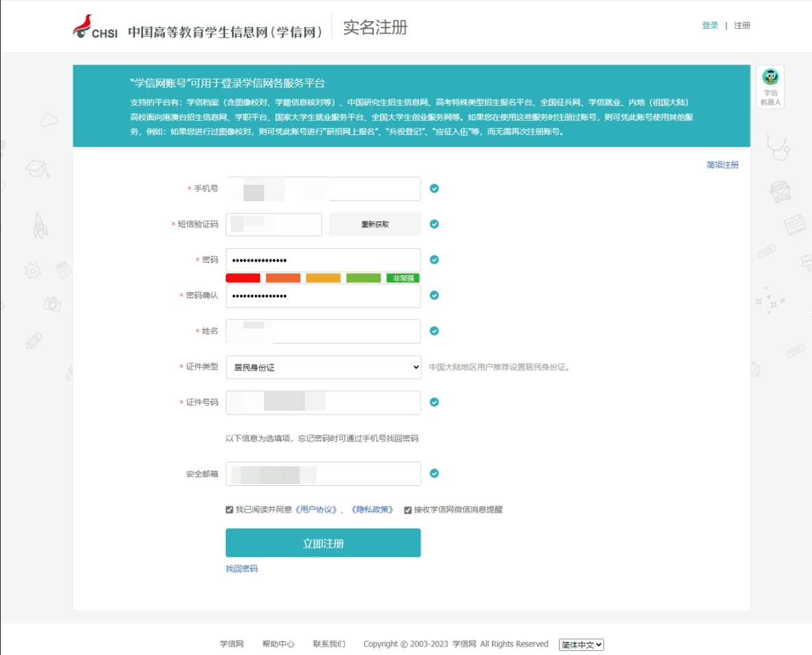Screen dimensions: 812x655
Task: Open the 《隐私政策》 link
Action: 372,509
